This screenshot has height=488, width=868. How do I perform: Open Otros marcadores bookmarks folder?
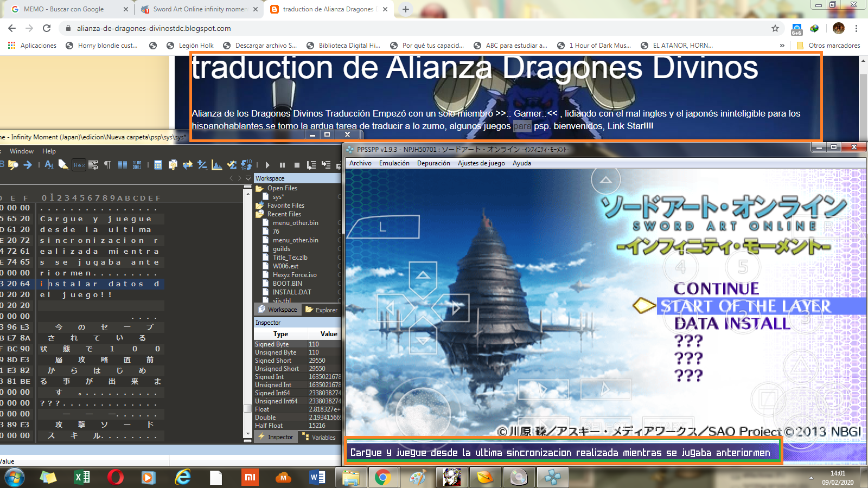point(828,46)
